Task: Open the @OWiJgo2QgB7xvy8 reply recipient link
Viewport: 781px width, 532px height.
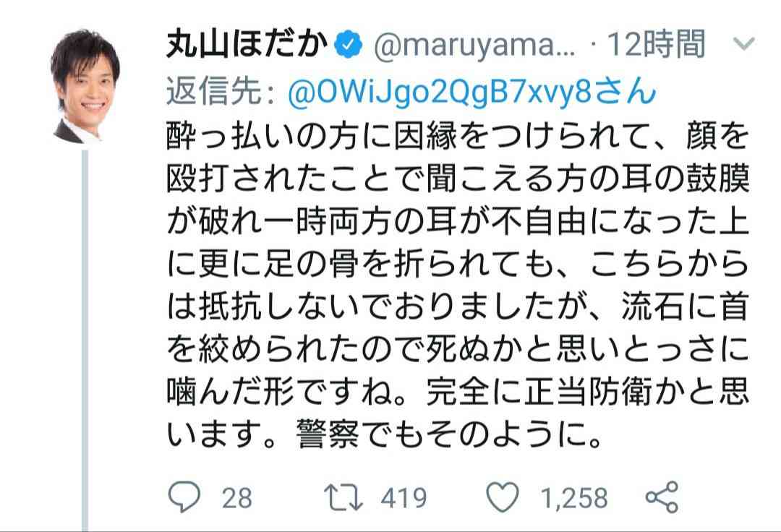Action: coord(471,92)
